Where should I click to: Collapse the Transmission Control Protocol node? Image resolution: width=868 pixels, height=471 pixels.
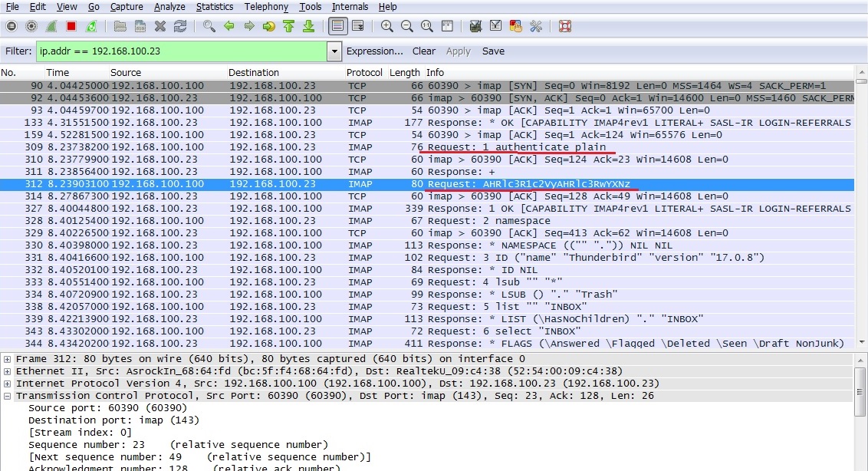point(7,396)
